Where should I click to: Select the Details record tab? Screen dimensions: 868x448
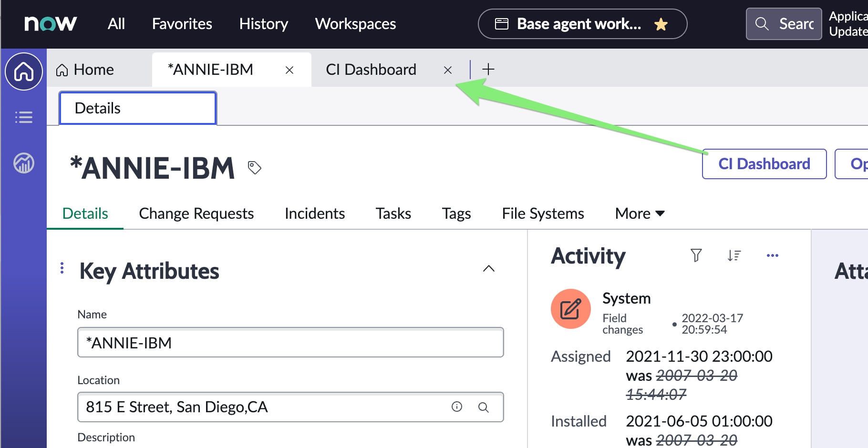pyautogui.click(x=85, y=214)
